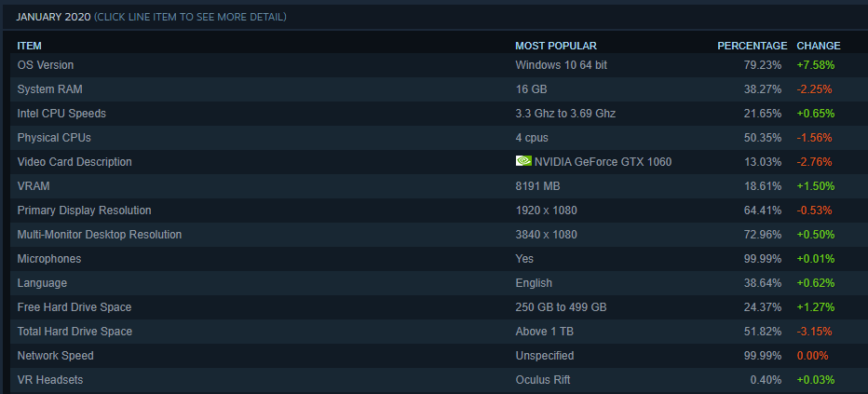Expand Intel CPU Speeds details
868x394 pixels.
tap(61, 114)
